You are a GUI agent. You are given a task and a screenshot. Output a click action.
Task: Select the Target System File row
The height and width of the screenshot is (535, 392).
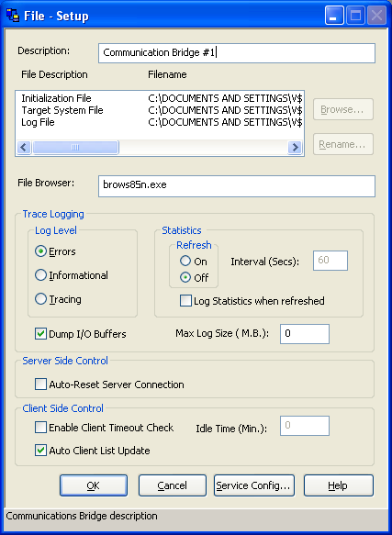click(160, 110)
